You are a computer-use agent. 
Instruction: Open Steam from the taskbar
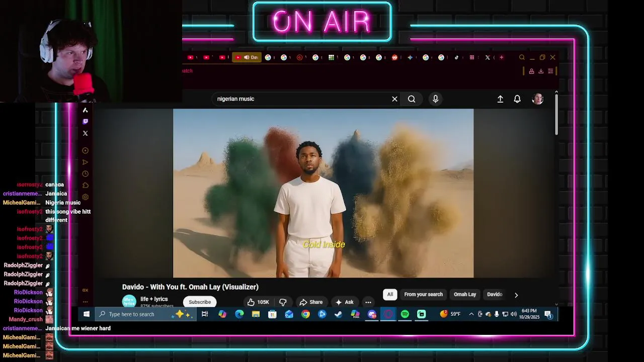click(339, 314)
